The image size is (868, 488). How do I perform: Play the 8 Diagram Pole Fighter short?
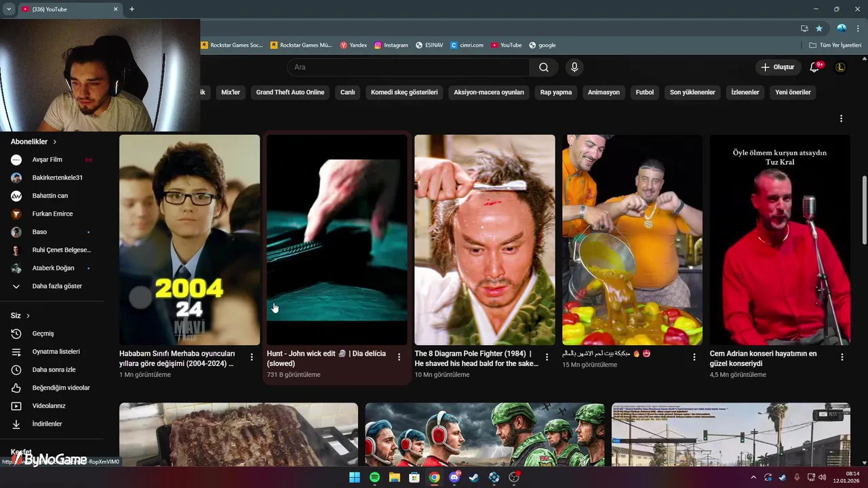484,240
